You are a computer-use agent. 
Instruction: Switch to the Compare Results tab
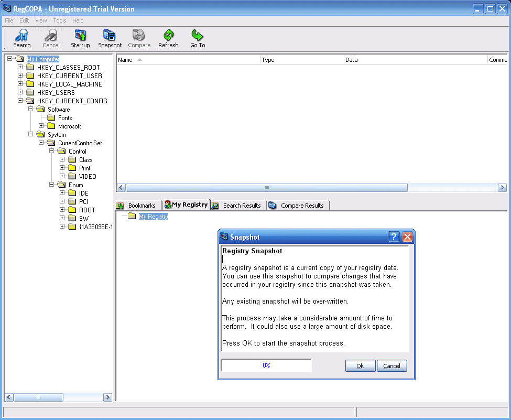299,206
